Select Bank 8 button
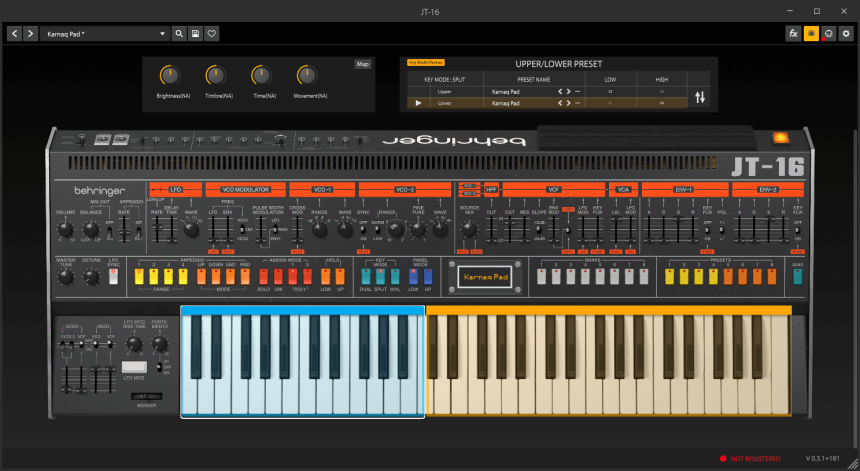 tap(644, 276)
